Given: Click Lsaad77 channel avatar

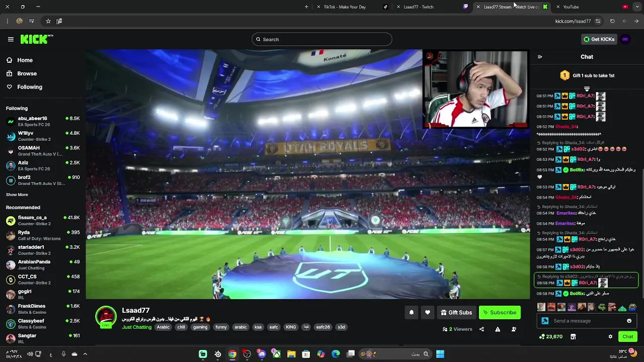Looking at the screenshot, I should pyautogui.click(x=106, y=317).
